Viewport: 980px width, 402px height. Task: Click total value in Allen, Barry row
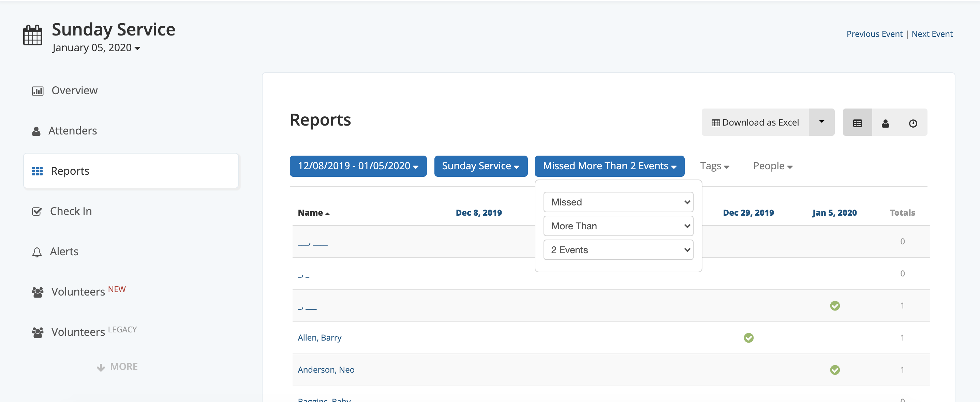click(902, 338)
